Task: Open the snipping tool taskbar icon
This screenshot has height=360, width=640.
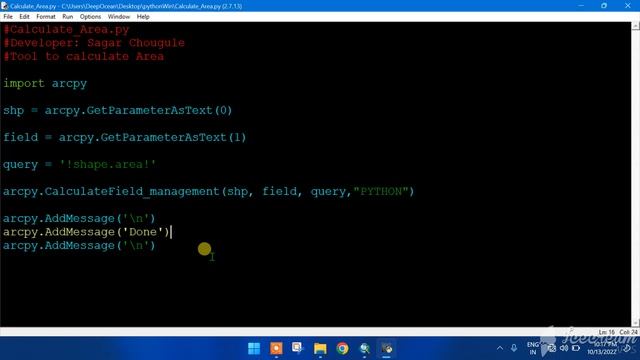Action: [298, 348]
